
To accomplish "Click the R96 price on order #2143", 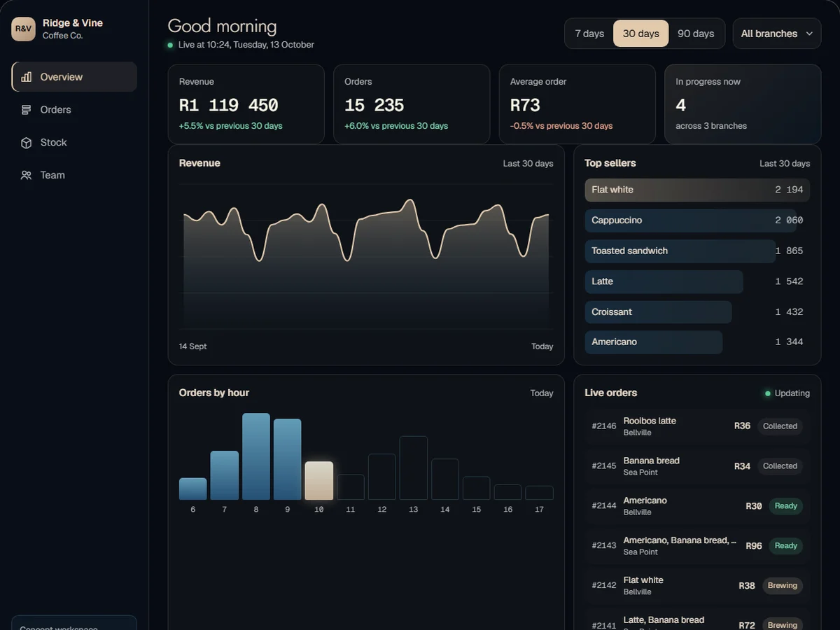I will point(754,546).
